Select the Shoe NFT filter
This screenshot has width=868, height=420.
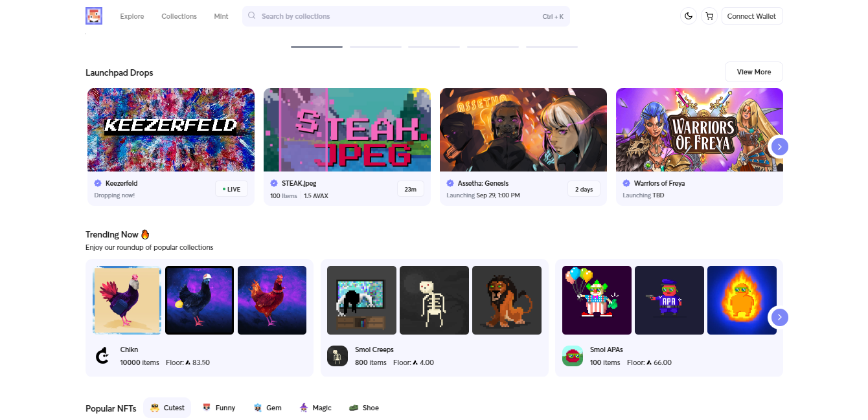point(363,408)
